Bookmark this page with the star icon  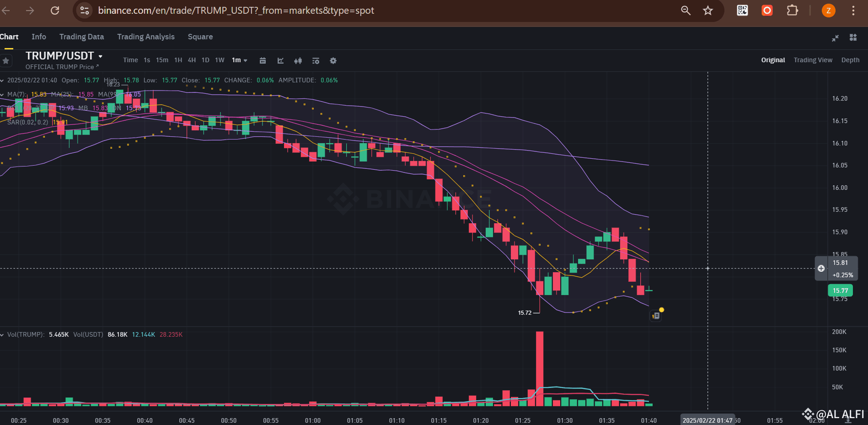708,11
